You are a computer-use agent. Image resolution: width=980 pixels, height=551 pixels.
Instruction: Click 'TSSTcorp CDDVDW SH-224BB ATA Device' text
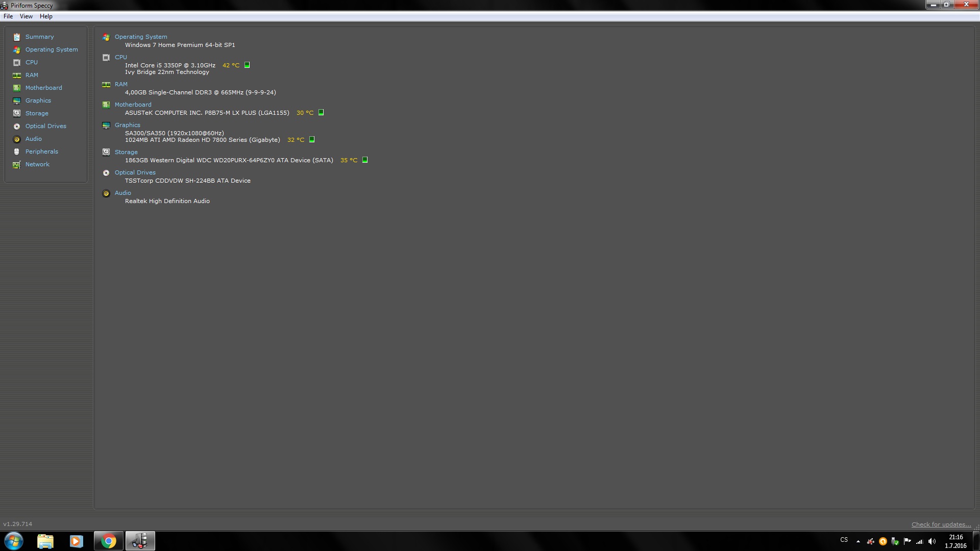[188, 181]
